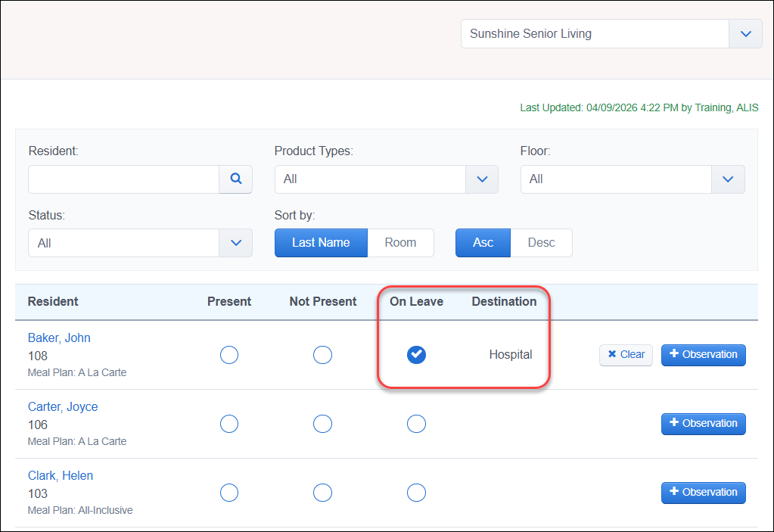
Task: Mark Helen Clark as Present
Action: pyautogui.click(x=229, y=493)
